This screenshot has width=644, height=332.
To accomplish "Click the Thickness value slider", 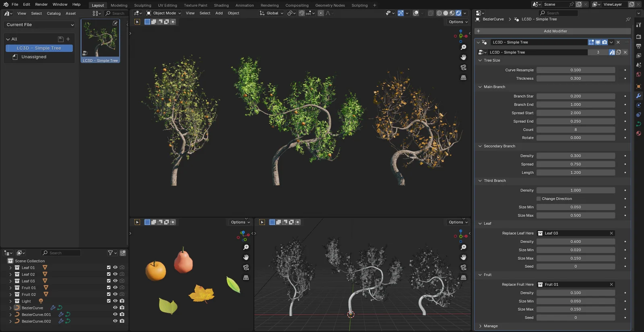I will click(x=575, y=78).
